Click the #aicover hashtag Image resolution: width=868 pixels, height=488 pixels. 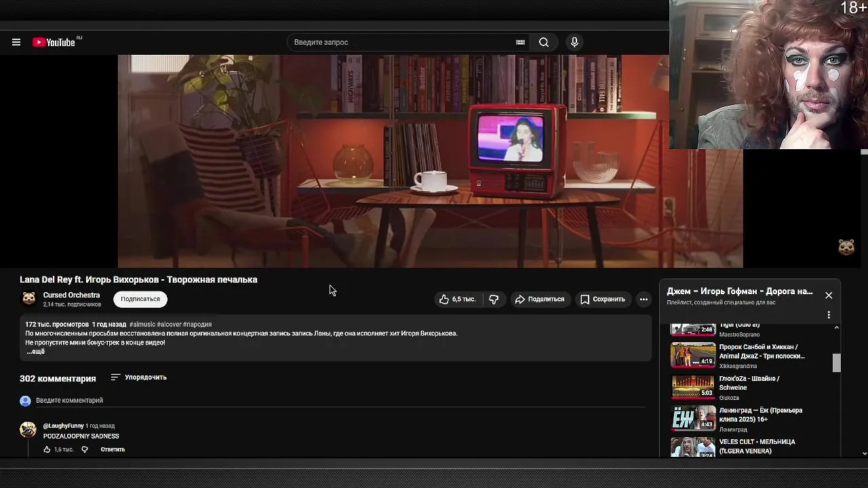(169, 324)
